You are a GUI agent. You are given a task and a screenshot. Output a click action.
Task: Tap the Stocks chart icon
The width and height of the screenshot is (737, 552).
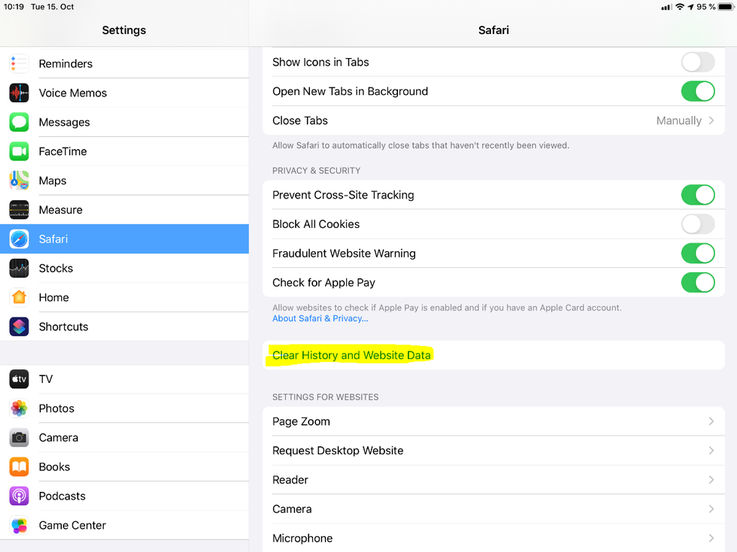19,268
